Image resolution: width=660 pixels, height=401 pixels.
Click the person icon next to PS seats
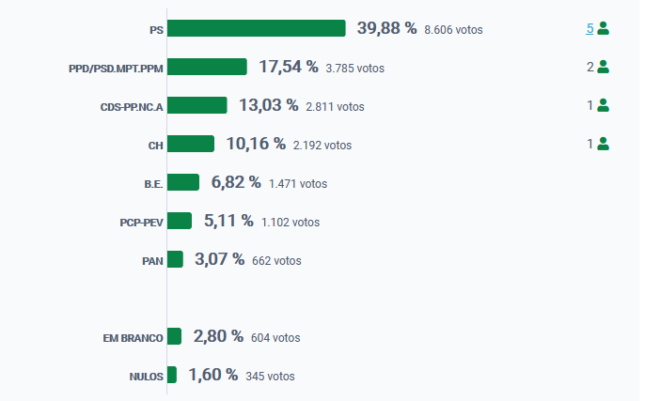coord(603,28)
